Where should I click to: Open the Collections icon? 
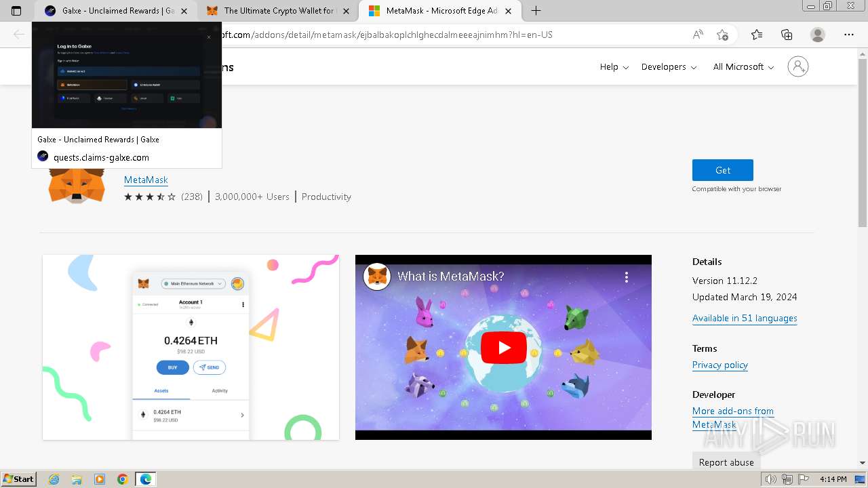(787, 35)
